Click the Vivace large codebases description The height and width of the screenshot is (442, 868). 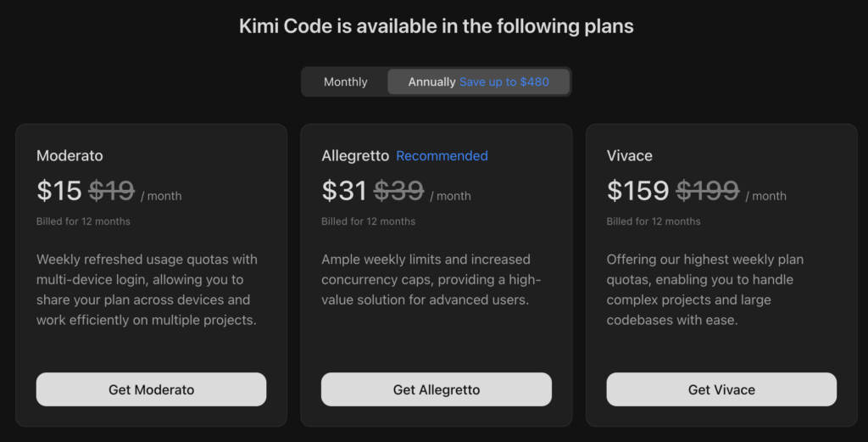pyautogui.click(x=705, y=289)
